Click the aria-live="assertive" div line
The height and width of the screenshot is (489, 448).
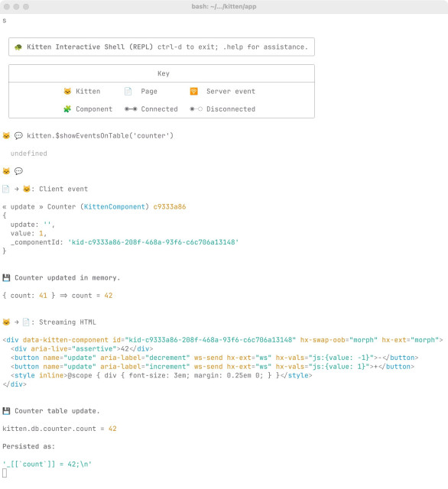click(82, 348)
